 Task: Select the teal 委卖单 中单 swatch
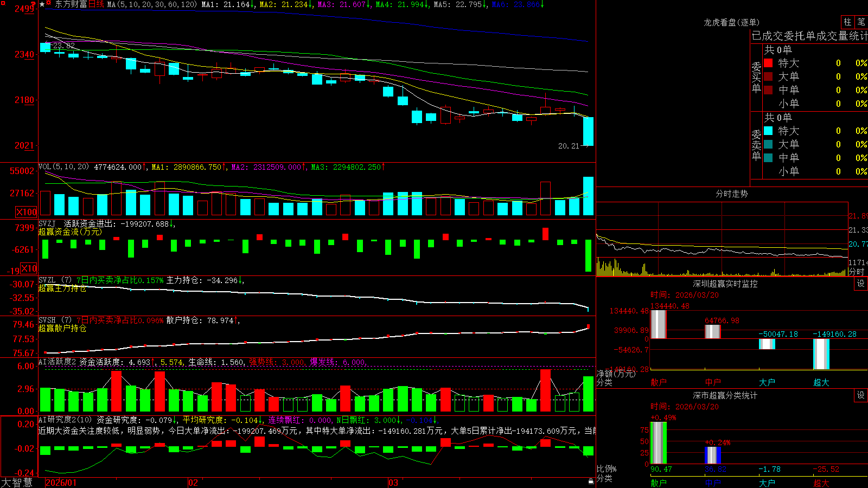768,158
